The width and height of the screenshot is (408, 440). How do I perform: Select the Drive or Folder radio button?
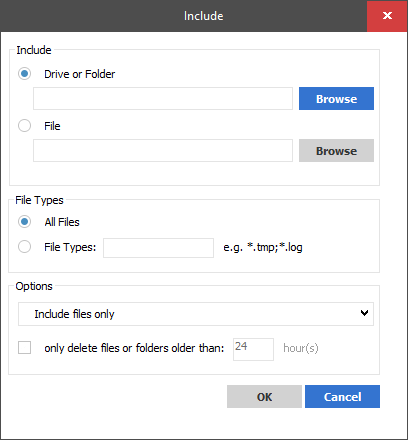point(24,74)
